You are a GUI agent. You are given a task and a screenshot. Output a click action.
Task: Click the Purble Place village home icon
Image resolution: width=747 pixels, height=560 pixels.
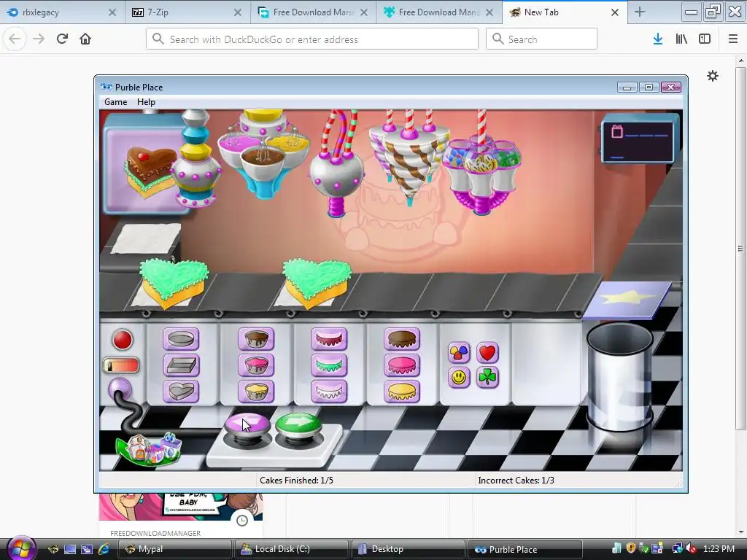[149, 448]
